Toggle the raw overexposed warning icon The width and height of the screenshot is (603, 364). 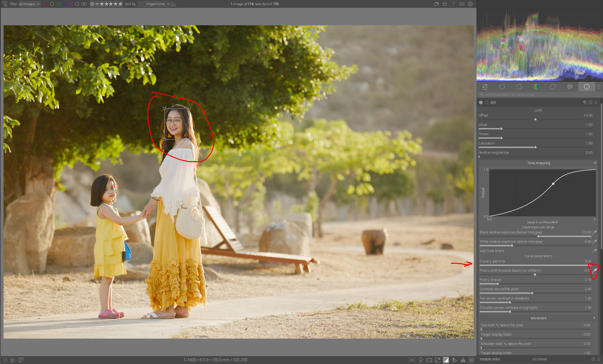point(438,360)
